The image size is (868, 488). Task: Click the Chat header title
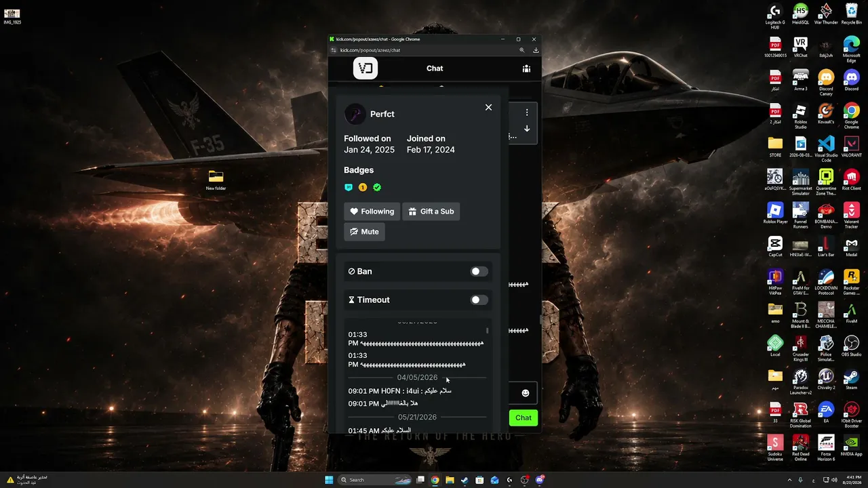point(435,68)
